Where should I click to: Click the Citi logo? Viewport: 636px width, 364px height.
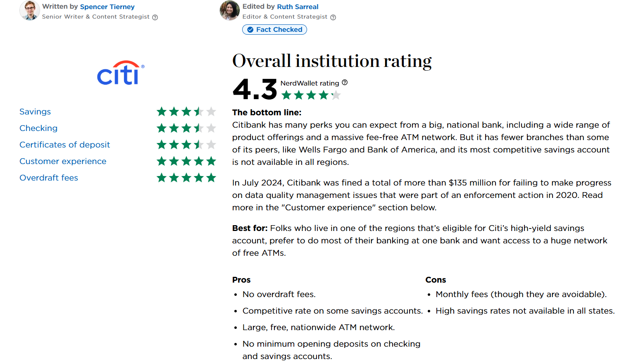(x=121, y=73)
